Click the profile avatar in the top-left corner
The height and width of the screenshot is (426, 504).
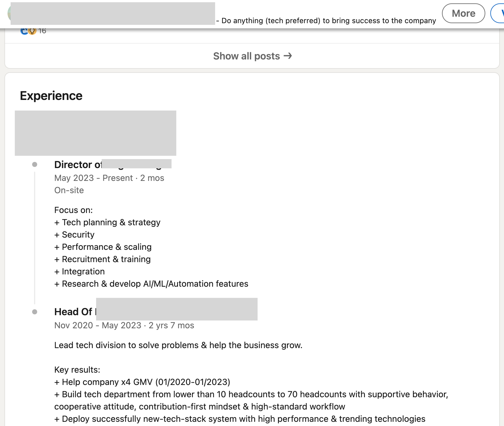(x=9, y=13)
